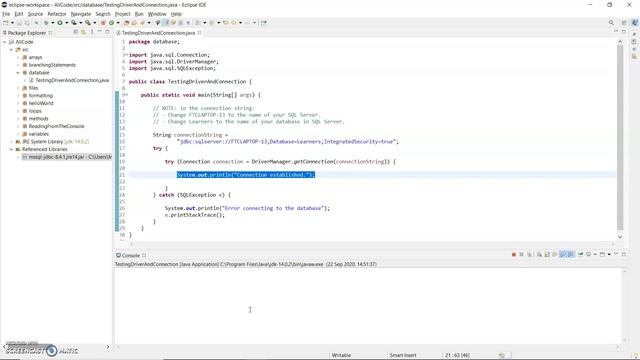Screen dimensions: 640x360
Task: Expand the JRE System Library node
Action: (x=11, y=142)
